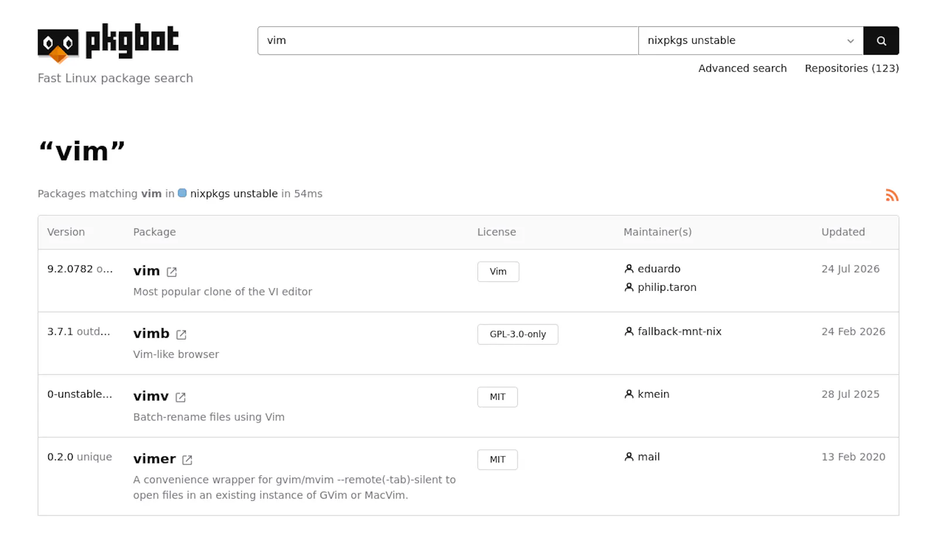The width and height of the screenshot is (937, 560).
Task: Click the License column header
Action: pyautogui.click(x=497, y=232)
